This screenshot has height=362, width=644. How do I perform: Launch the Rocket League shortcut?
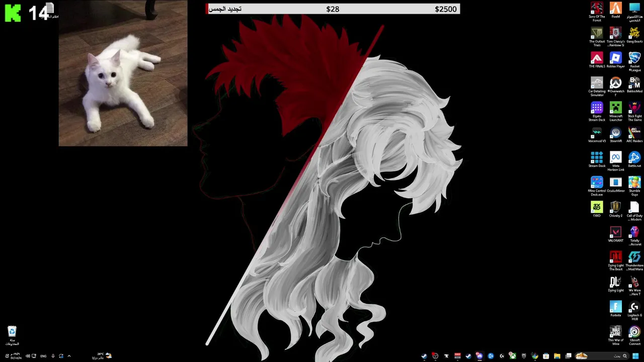point(634,62)
